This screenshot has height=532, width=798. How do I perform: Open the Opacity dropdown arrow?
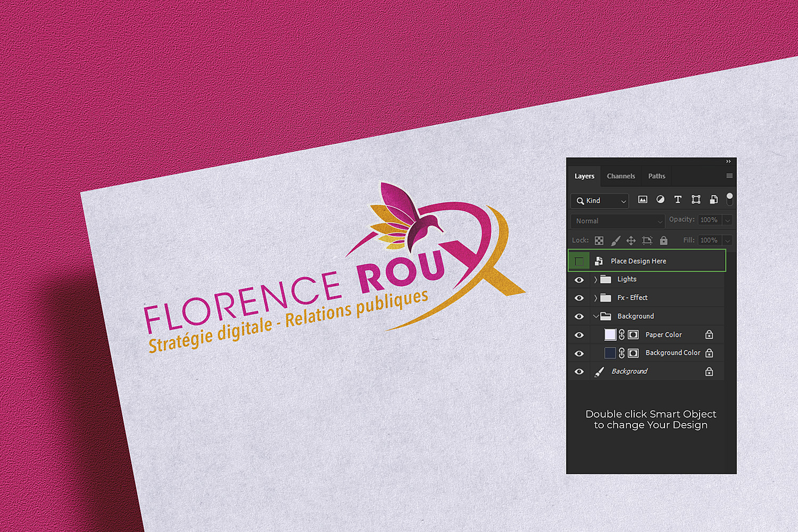[x=727, y=220]
